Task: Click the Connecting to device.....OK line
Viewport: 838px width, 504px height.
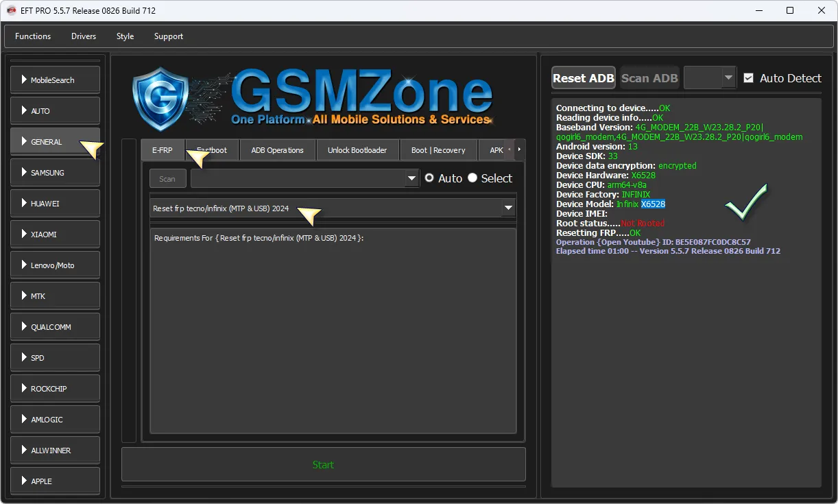Action: (x=613, y=108)
